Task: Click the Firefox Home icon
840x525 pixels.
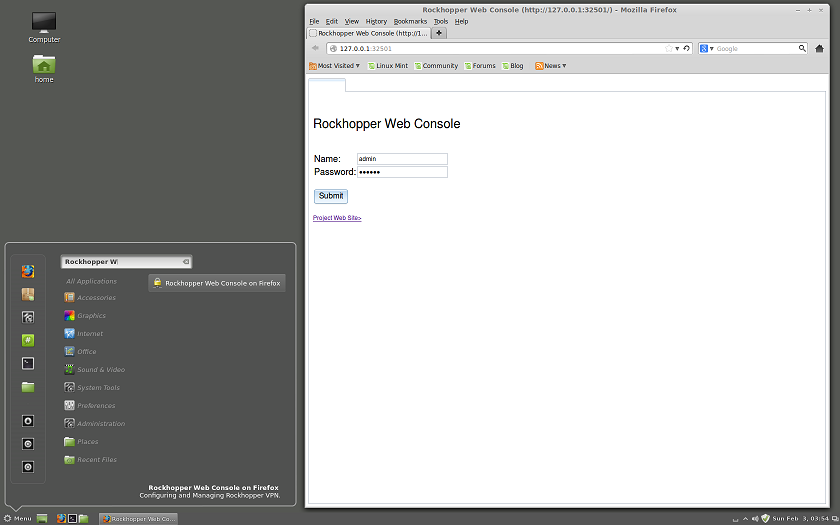Action: pyautogui.click(x=819, y=48)
